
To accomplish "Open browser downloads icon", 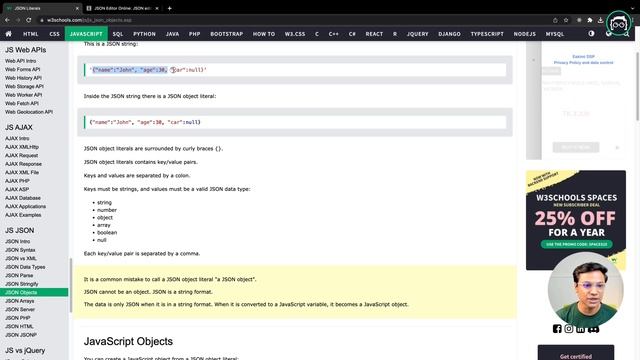I will pos(600,20).
